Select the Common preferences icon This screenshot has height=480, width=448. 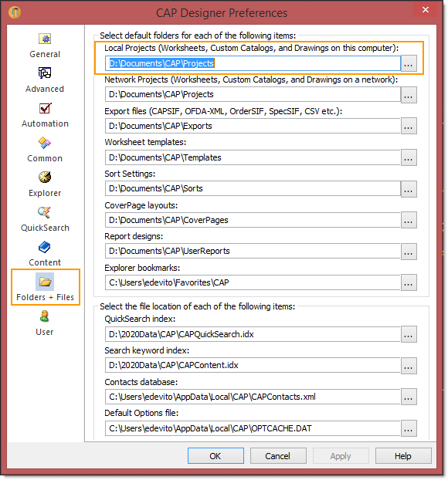tap(45, 143)
